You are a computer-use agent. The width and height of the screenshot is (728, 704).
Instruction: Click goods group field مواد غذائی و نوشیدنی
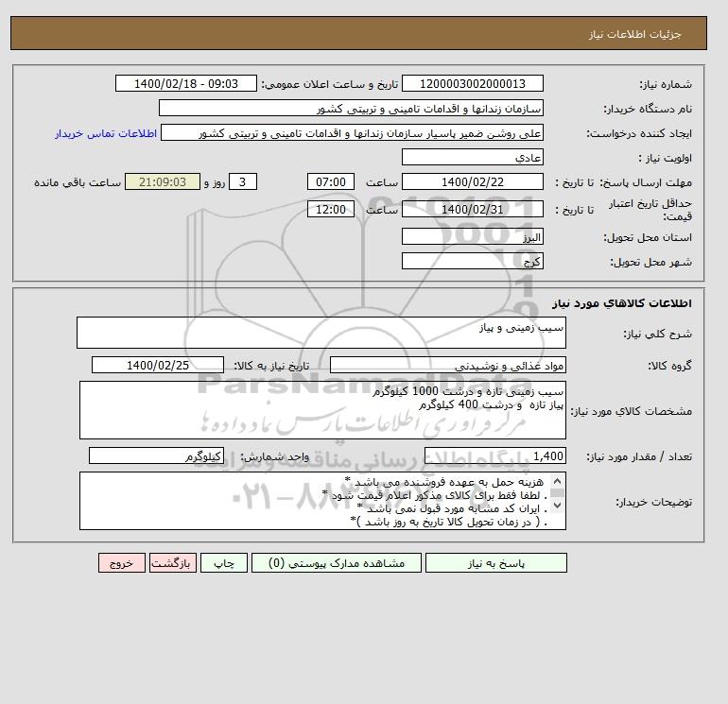click(x=447, y=365)
